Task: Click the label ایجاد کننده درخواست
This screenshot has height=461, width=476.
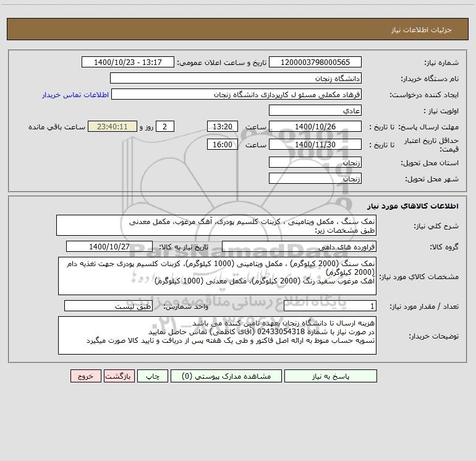Action: (x=424, y=95)
